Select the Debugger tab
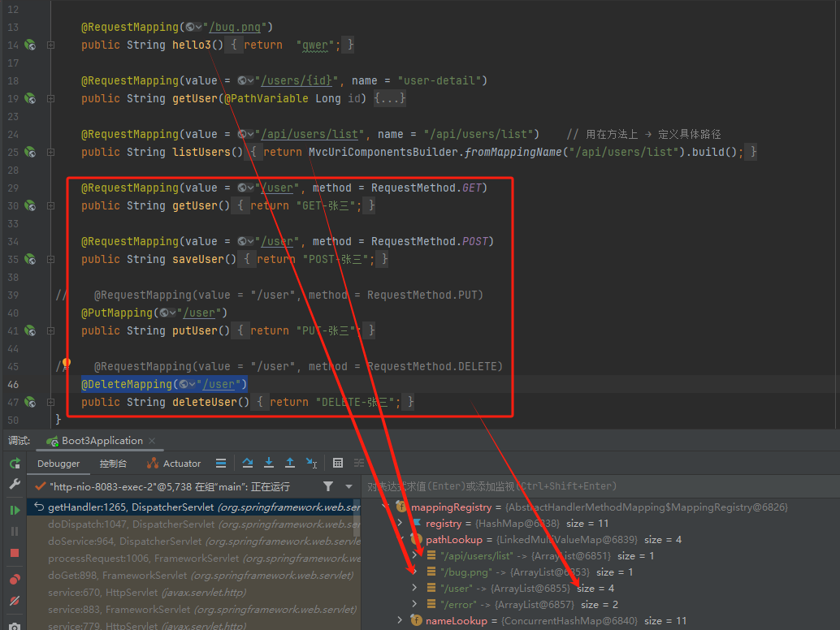Image resolution: width=840 pixels, height=630 pixels. coord(58,464)
